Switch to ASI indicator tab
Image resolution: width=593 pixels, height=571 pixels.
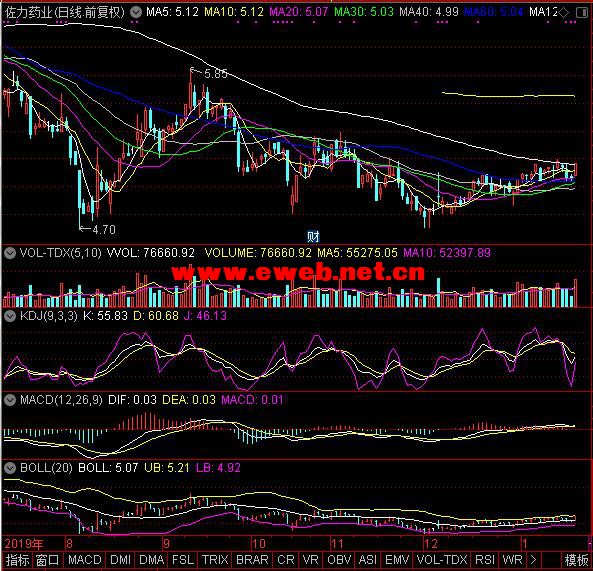pyautogui.click(x=368, y=560)
